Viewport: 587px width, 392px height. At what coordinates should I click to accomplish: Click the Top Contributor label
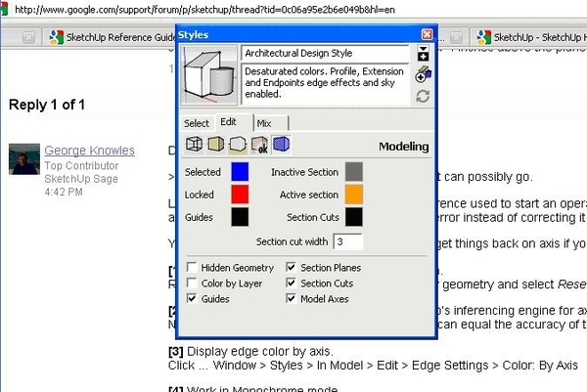[x=81, y=165]
